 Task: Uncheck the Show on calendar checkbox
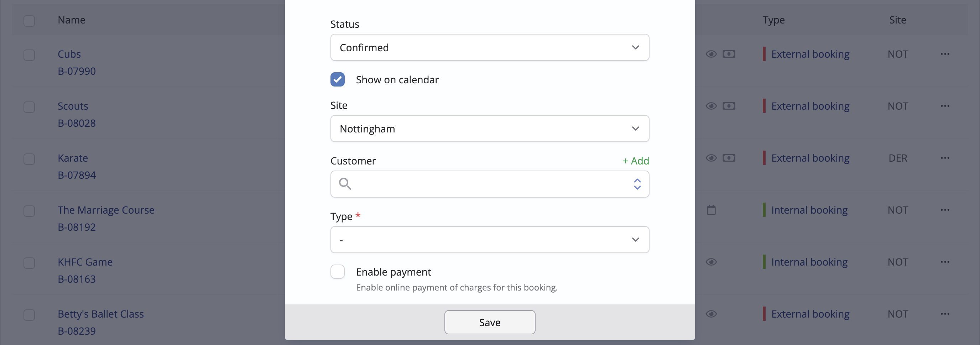[338, 79]
